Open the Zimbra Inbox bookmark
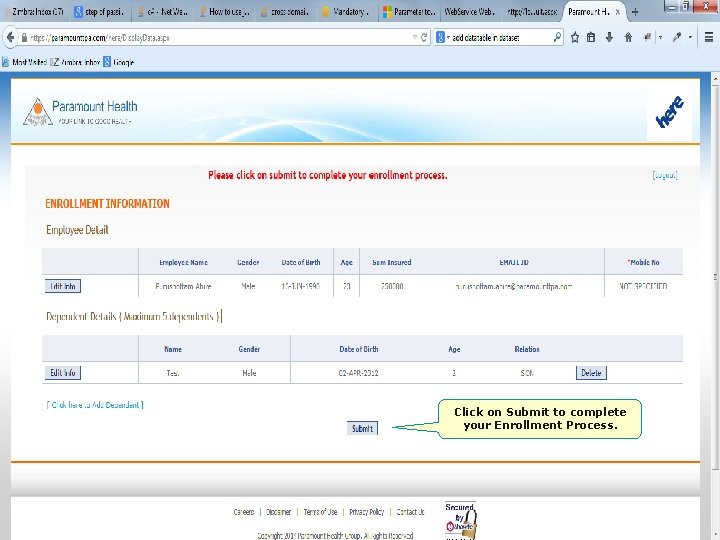 [x=75, y=62]
